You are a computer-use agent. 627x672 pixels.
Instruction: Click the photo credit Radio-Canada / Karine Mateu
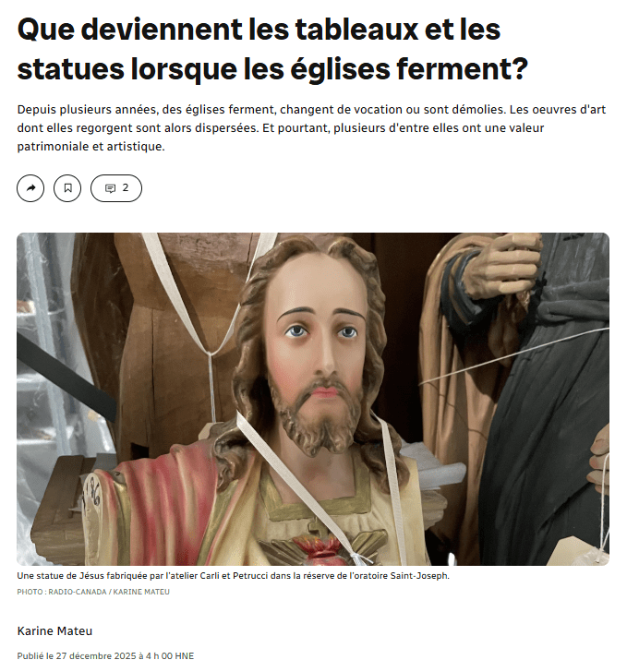[x=93, y=592]
